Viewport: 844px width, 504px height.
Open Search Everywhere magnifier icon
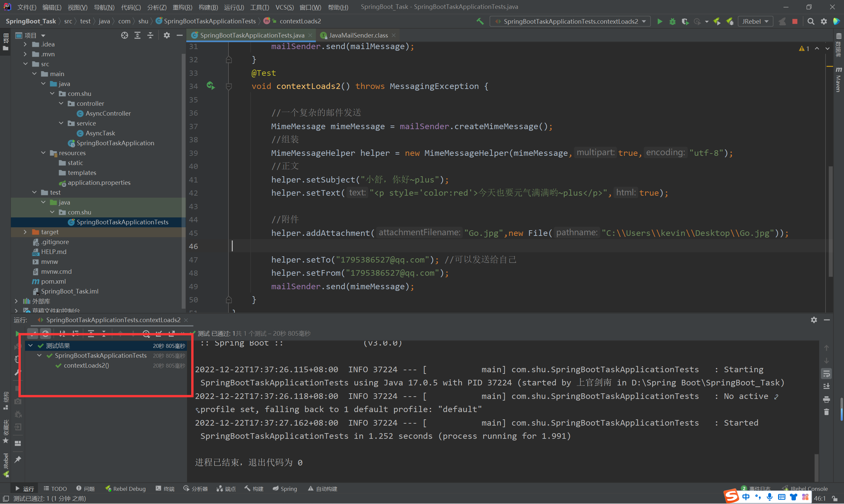pos(811,21)
